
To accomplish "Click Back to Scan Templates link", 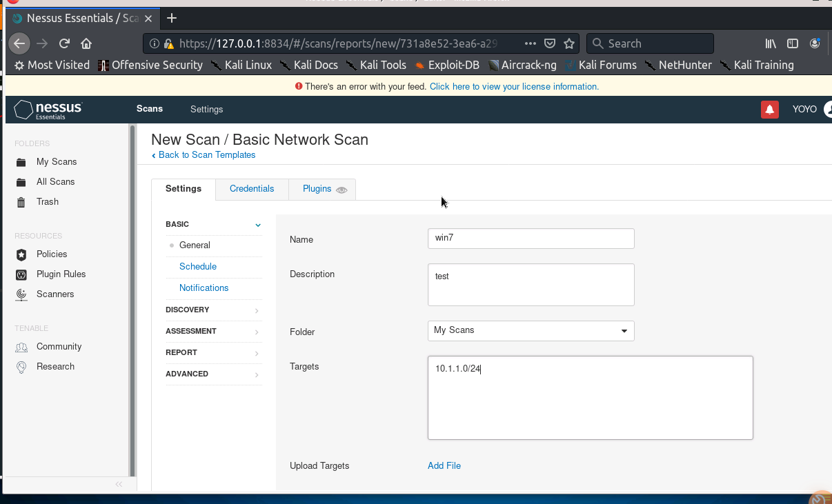I will coord(206,155).
